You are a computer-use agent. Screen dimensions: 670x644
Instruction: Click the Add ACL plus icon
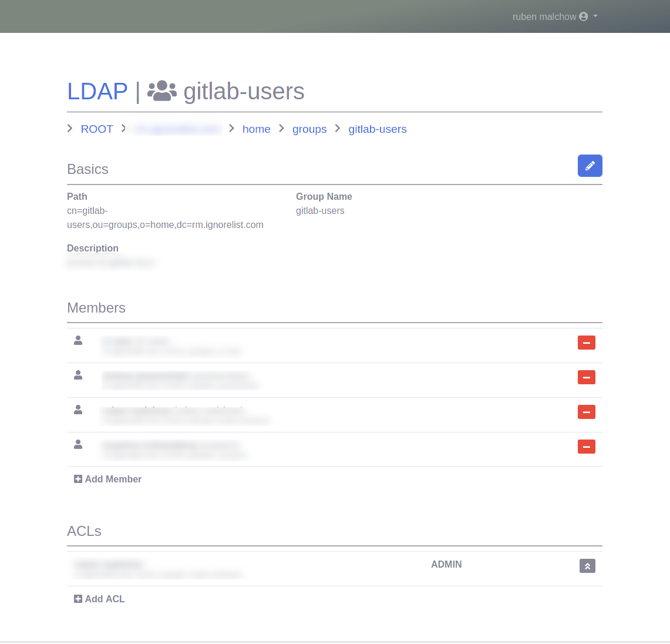coord(78,599)
